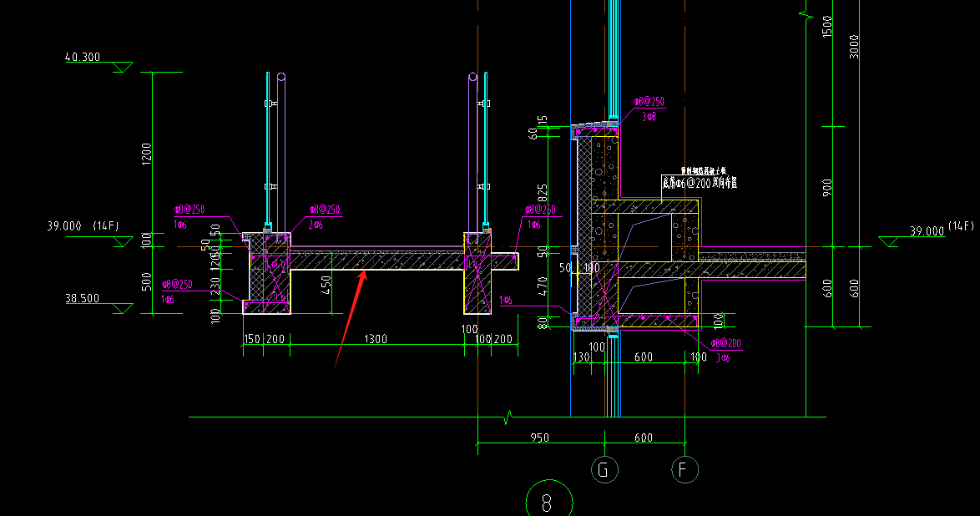The height and width of the screenshot is (516, 980).
Task: Select the 38.500 elevation triangle marker
Action: (123, 309)
